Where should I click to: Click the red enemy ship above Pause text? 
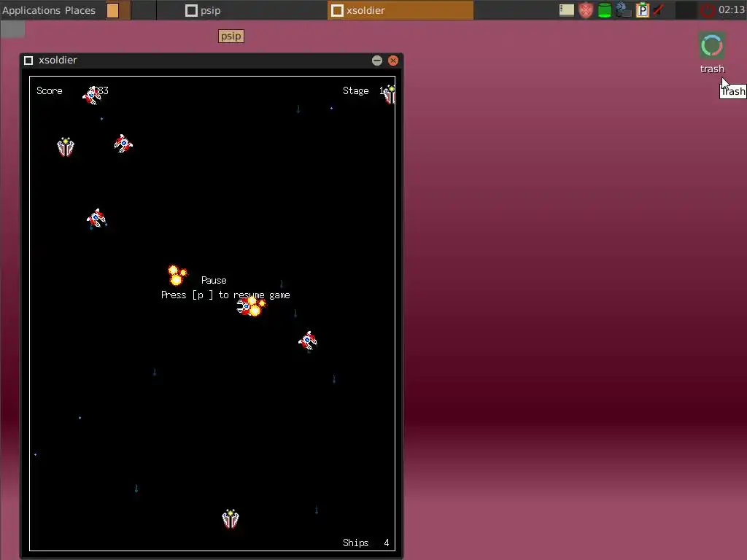[97, 219]
